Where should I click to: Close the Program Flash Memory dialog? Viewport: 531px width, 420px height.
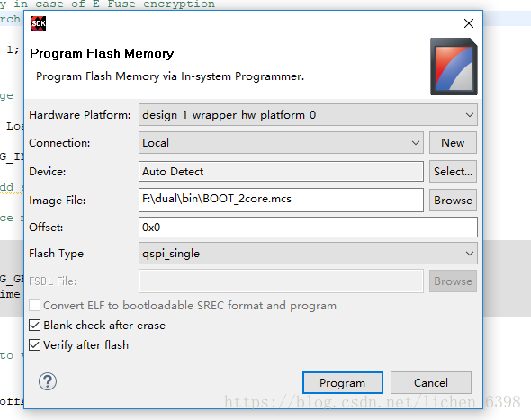[x=469, y=23]
